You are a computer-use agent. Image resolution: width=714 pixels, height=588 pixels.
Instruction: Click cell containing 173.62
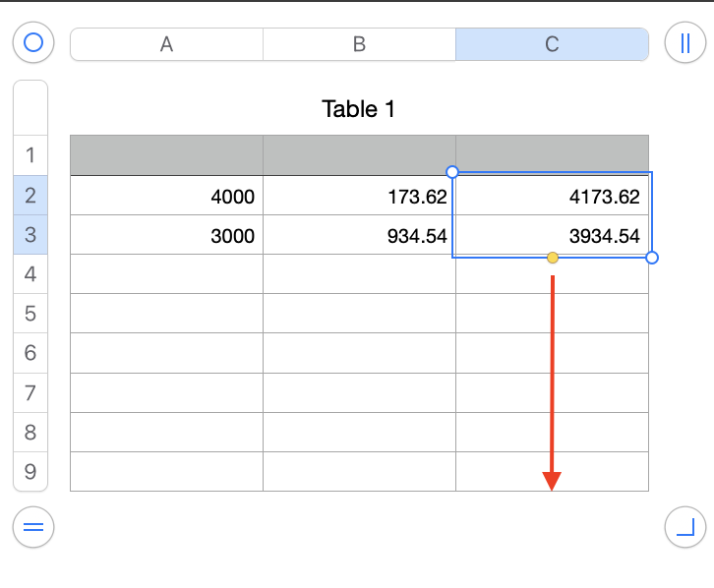click(x=359, y=197)
